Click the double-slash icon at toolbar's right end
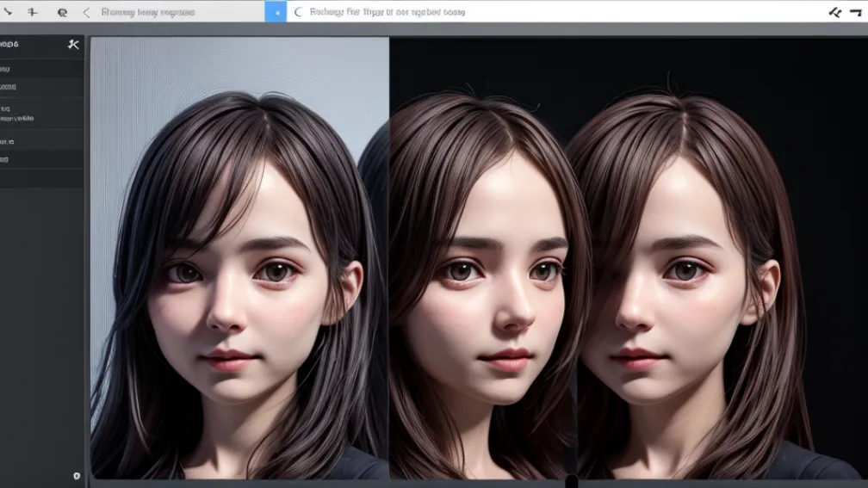Viewport: 868px width, 488px height. 834,12
